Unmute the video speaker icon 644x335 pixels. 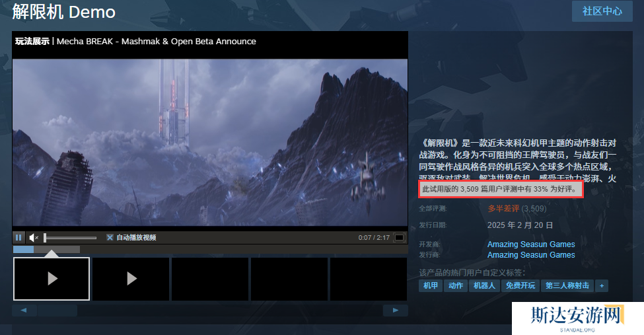coord(34,237)
